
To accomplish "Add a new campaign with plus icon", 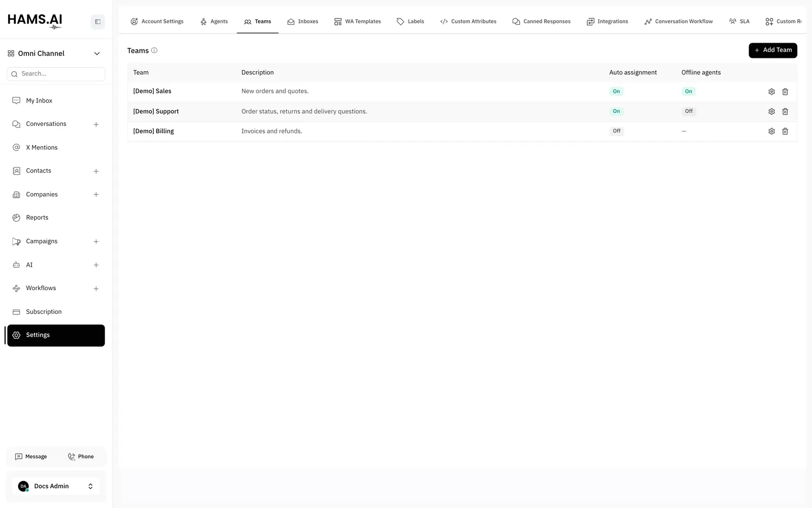I will (x=96, y=242).
